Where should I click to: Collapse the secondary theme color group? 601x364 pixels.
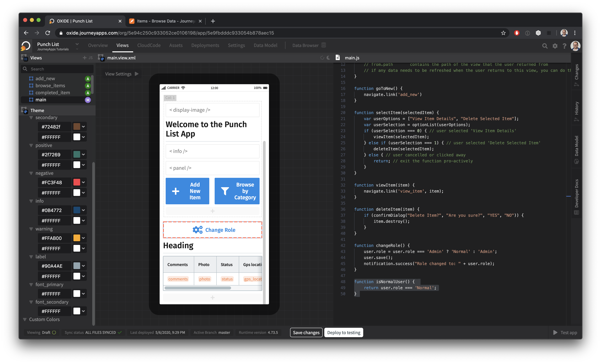point(31,118)
